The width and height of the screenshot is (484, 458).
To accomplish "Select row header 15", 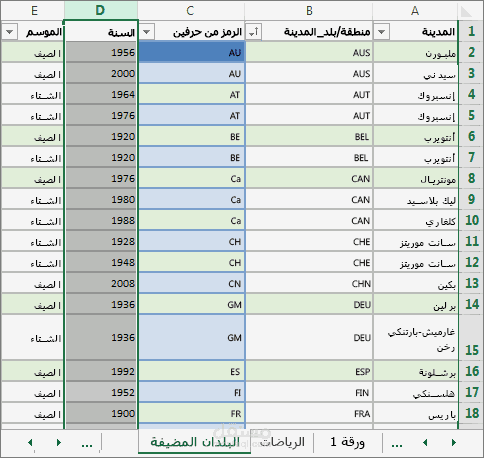I will [471, 337].
